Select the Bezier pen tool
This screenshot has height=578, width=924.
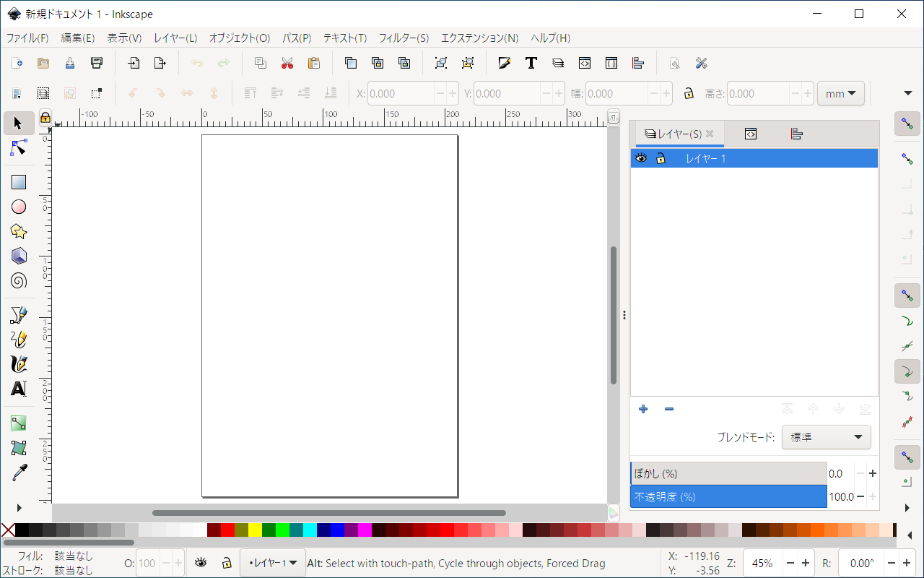pyautogui.click(x=19, y=315)
